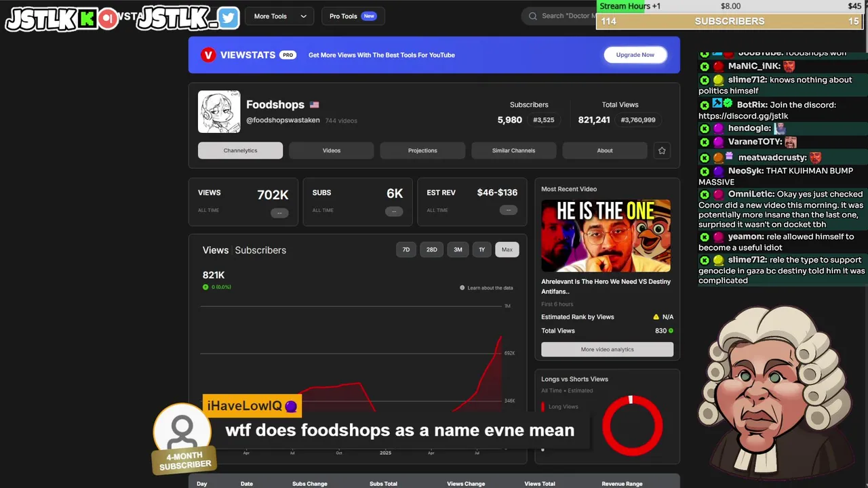Click Learn about the data link
Viewport: 868px width, 488px height.
490,288
